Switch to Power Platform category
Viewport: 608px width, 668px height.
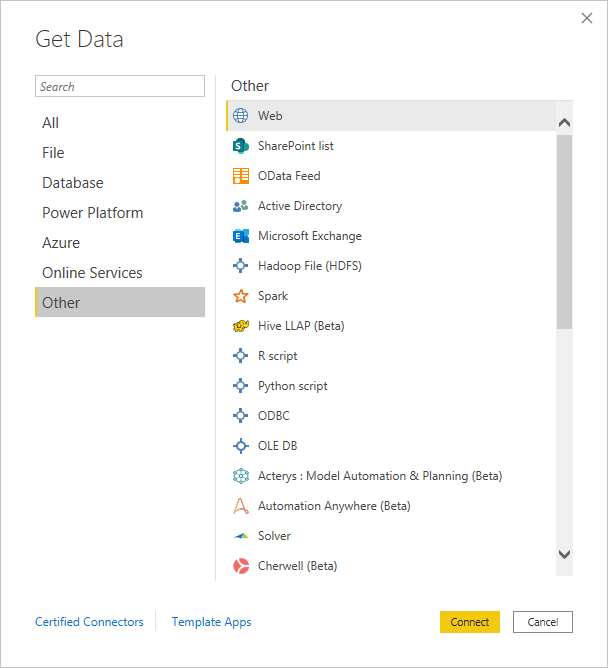[120, 213]
